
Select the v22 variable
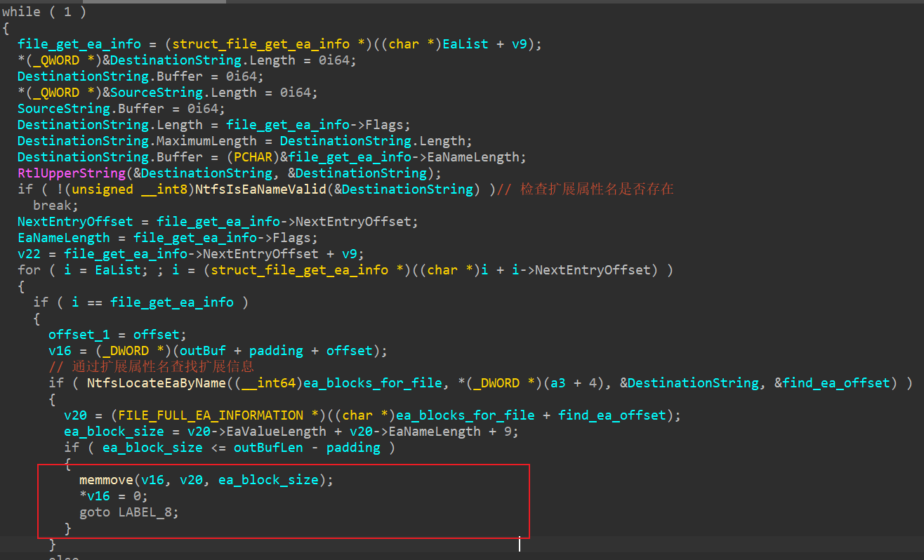click(x=29, y=253)
